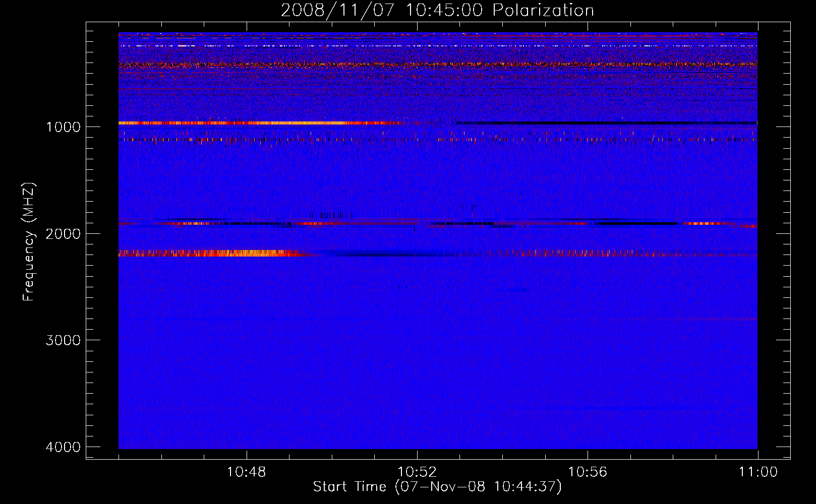Viewport: 816px width, 504px height.
Task: Click the 3000 frequency tick label
Action: 63,340
